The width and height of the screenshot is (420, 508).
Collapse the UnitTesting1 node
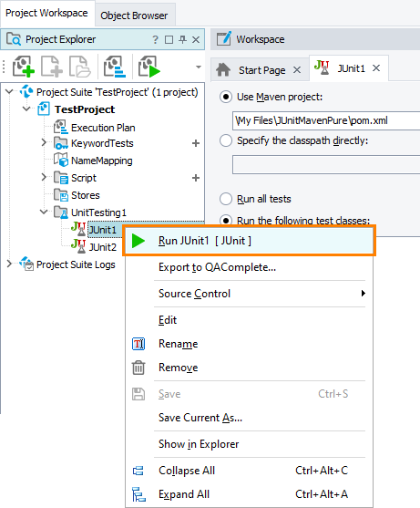pos(44,213)
